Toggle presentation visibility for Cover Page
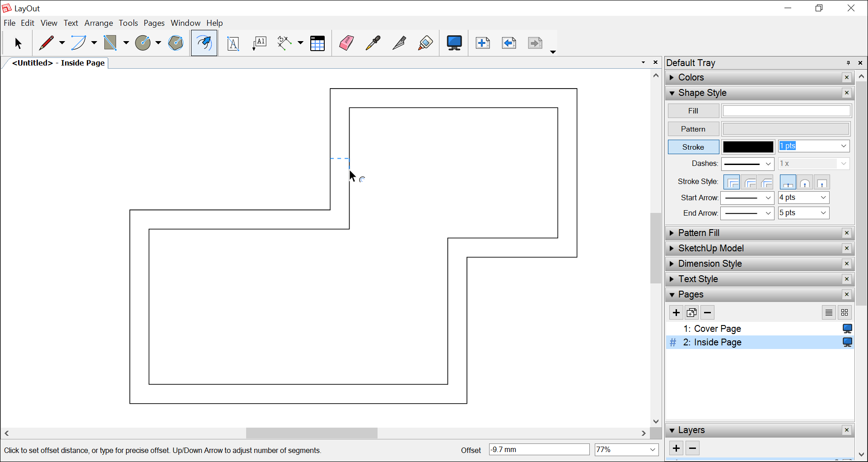 pos(847,329)
